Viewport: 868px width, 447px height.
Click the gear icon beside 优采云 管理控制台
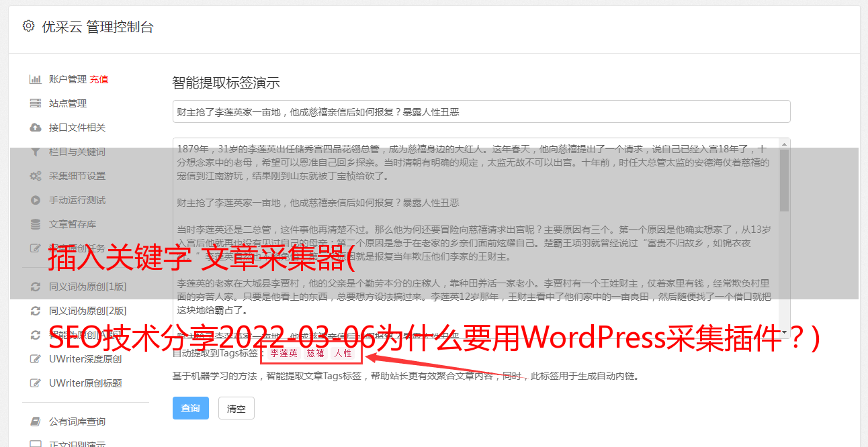tap(28, 26)
